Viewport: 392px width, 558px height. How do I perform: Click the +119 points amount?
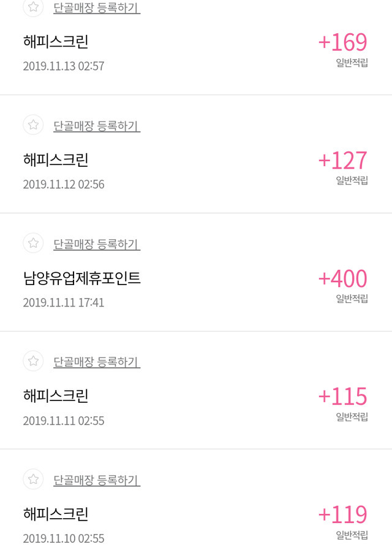(x=342, y=514)
